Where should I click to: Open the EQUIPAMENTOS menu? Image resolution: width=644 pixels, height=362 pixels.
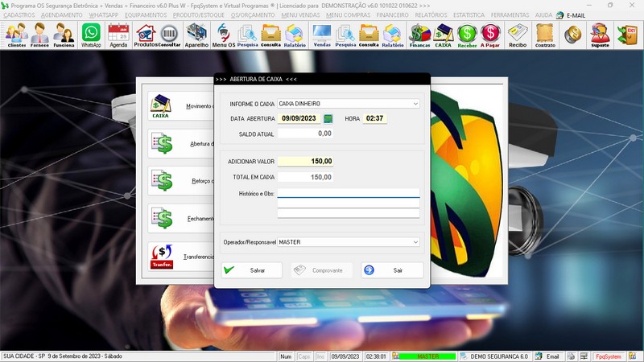point(146,15)
